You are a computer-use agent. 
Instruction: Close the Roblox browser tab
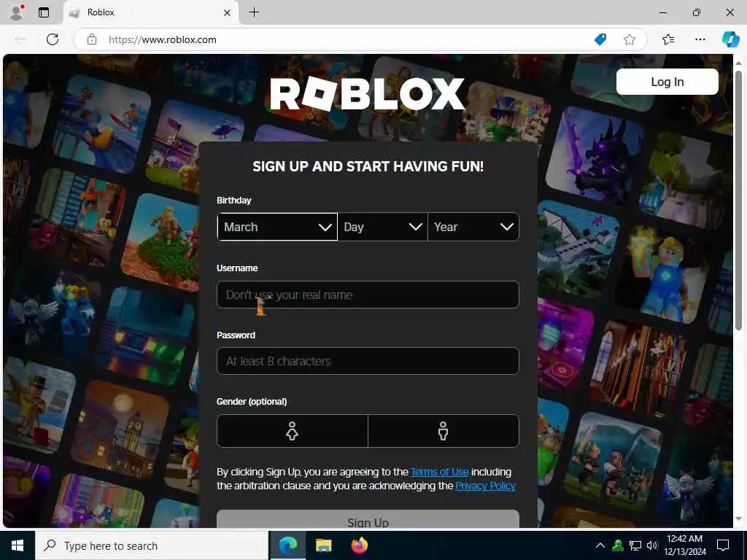(228, 12)
